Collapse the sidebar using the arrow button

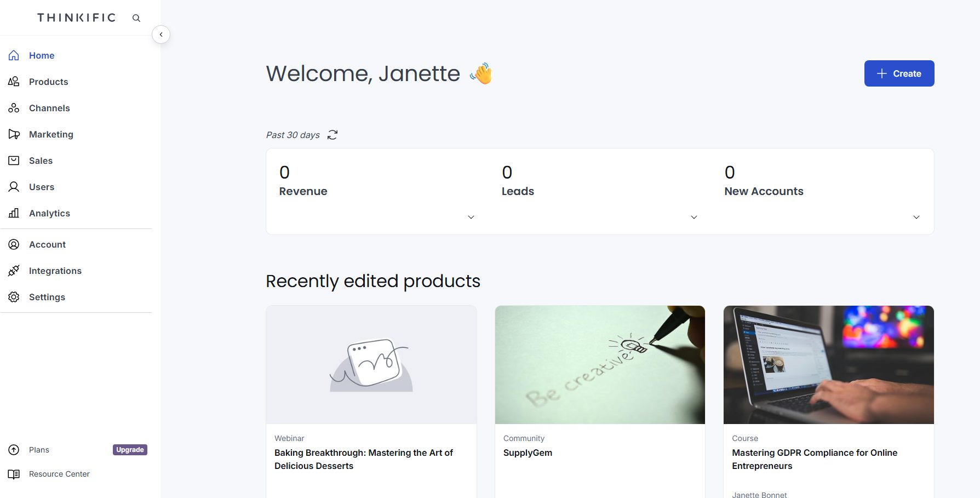(161, 35)
